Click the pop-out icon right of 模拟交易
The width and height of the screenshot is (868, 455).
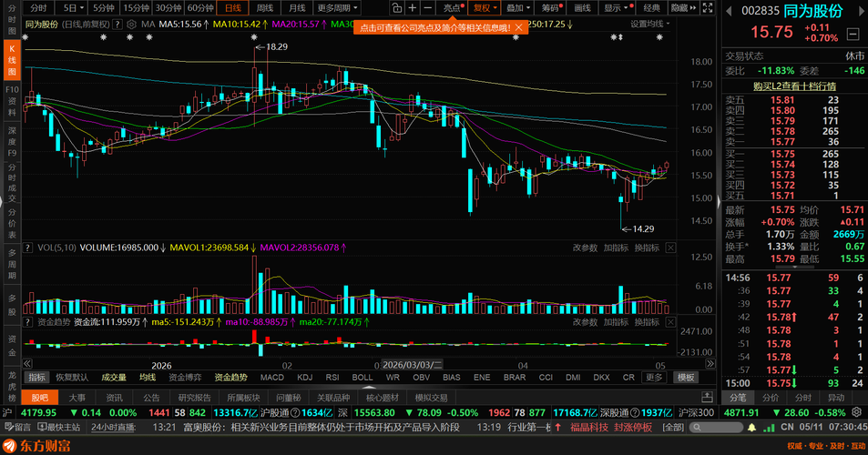click(707, 398)
